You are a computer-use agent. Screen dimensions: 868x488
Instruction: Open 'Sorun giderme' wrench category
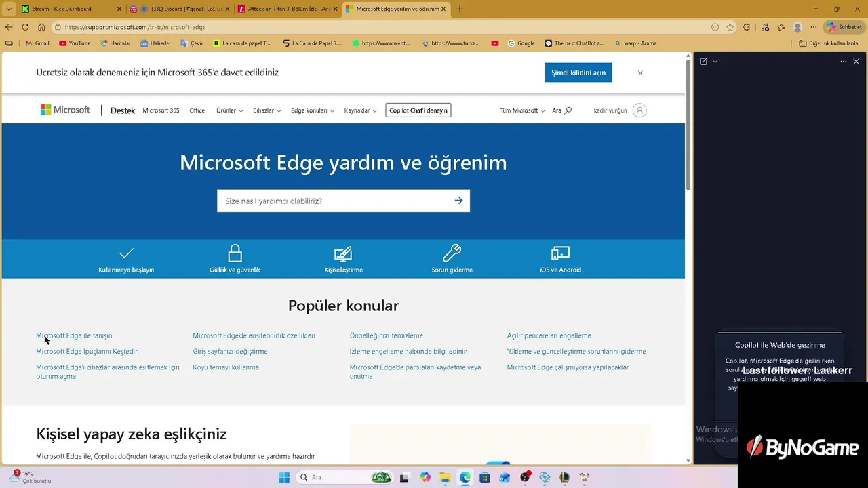tap(452, 260)
